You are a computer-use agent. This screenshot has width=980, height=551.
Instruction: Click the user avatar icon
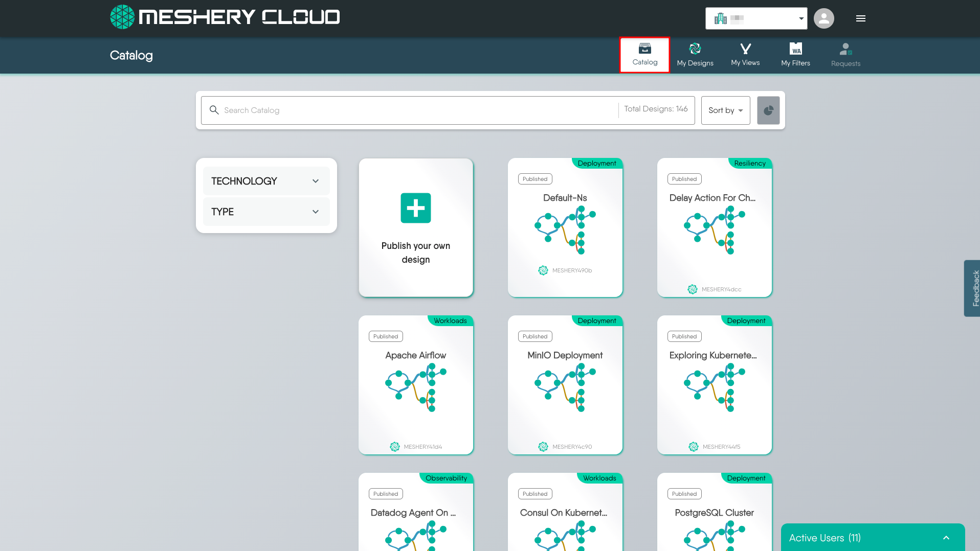[x=823, y=18]
